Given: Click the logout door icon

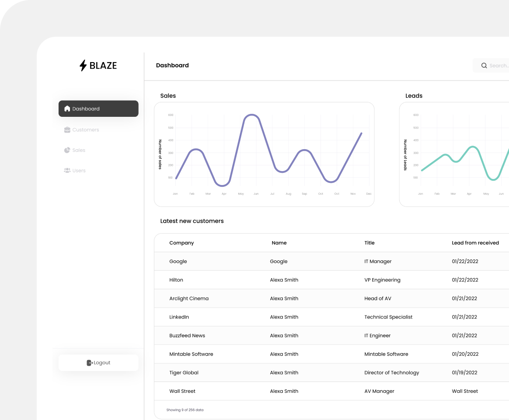Looking at the screenshot, I should [89, 362].
